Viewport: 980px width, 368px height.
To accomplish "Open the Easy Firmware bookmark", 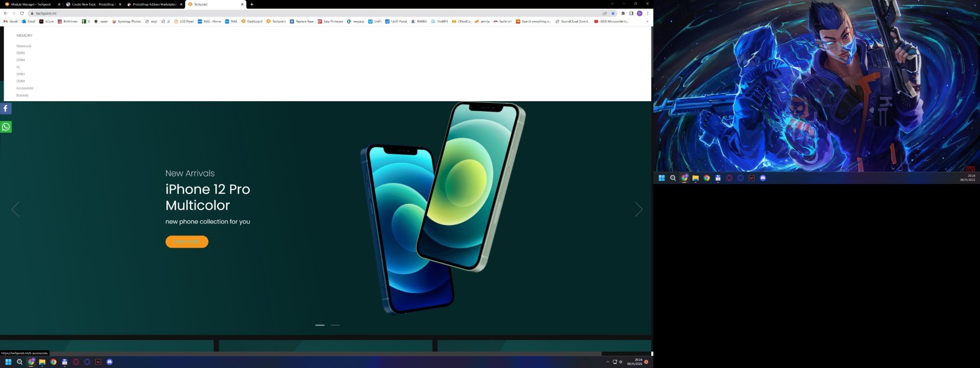I will coord(330,21).
